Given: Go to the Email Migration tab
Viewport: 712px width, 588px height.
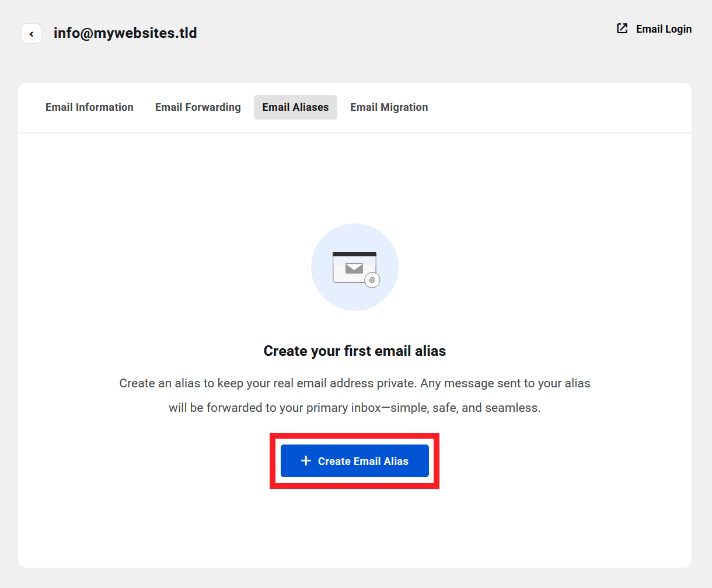Looking at the screenshot, I should 389,107.
